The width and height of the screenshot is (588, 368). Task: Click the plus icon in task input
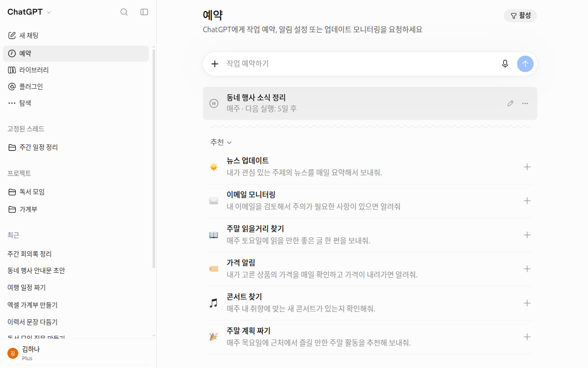215,64
